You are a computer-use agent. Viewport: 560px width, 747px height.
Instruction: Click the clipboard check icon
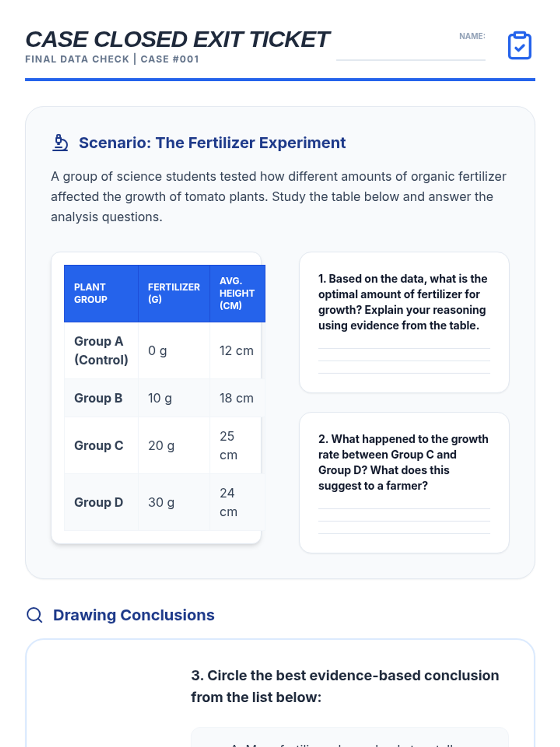coord(519,45)
